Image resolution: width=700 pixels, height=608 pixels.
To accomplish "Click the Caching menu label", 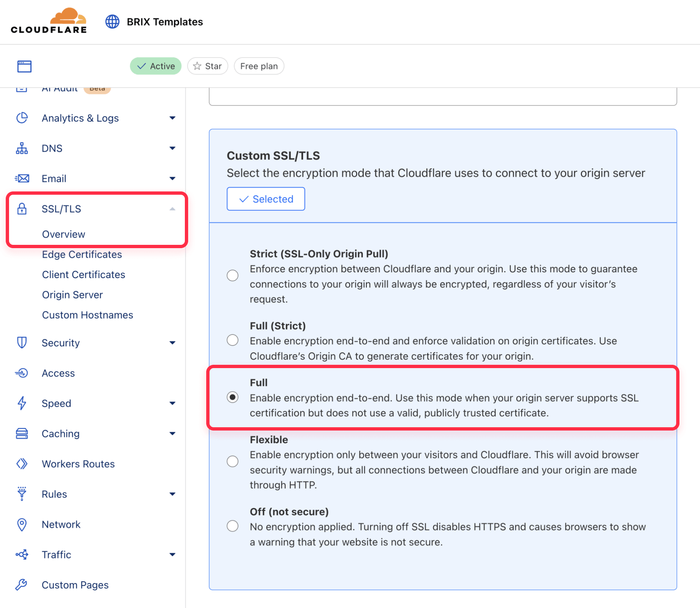I will (x=60, y=433).
